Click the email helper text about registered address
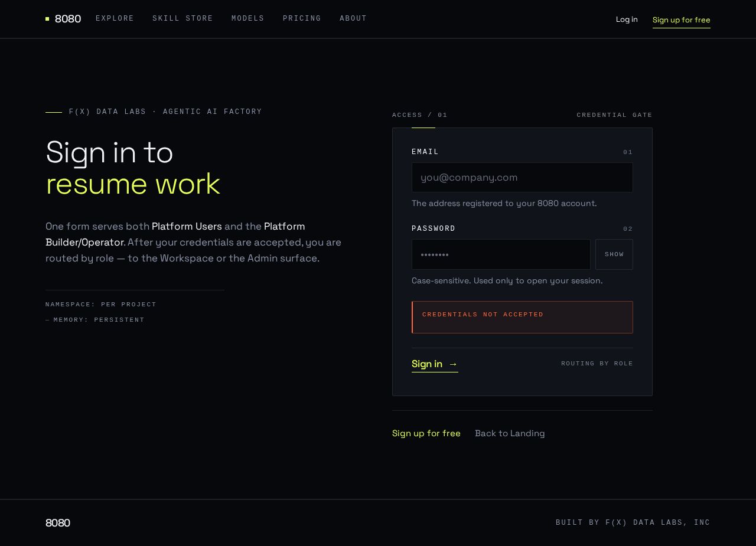 [504, 203]
